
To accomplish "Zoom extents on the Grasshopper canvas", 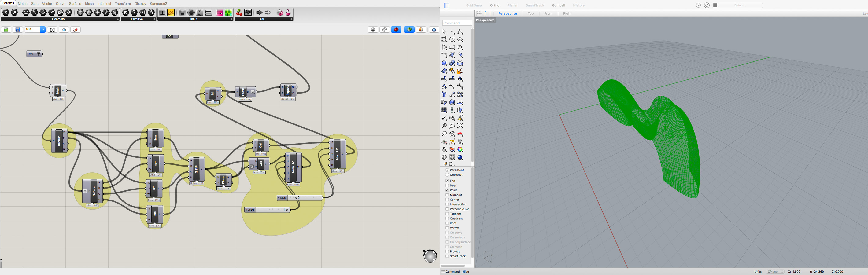I will (x=52, y=30).
